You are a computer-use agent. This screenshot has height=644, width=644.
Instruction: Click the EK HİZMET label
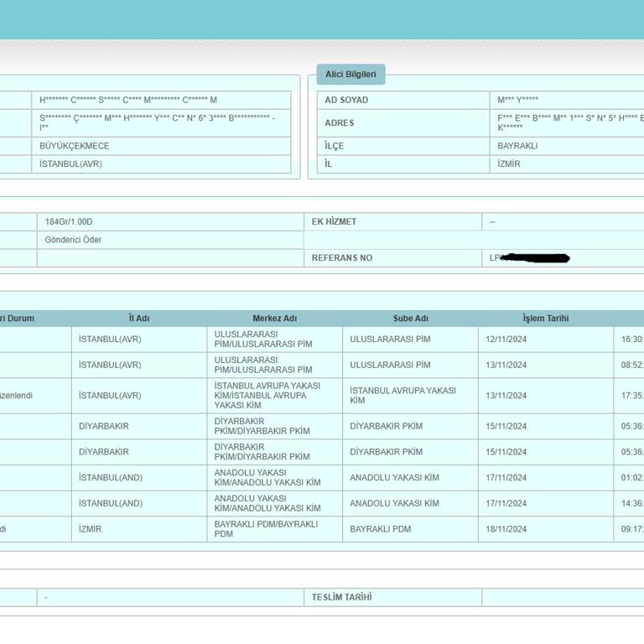[334, 221]
